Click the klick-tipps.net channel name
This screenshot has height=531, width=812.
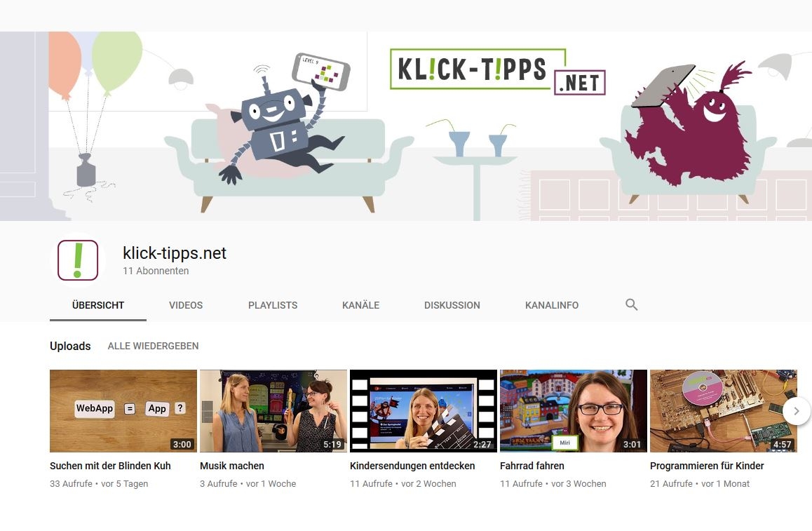click(175, 253)
